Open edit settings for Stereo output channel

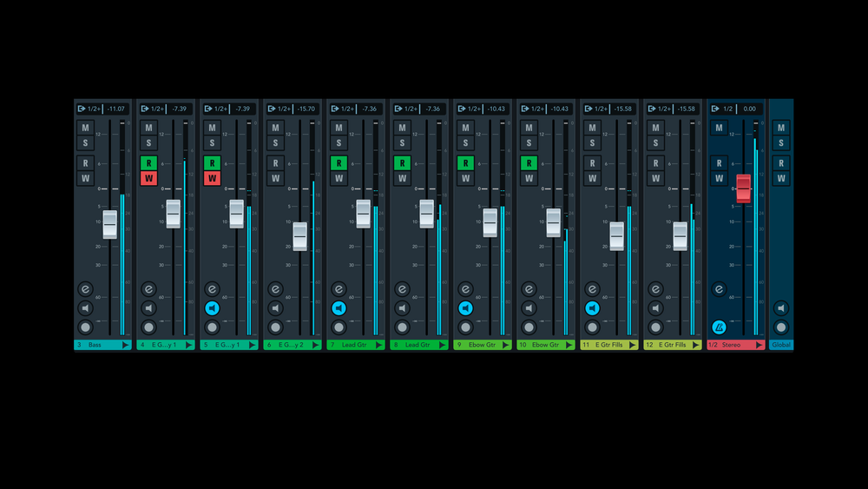click(719, 289)
